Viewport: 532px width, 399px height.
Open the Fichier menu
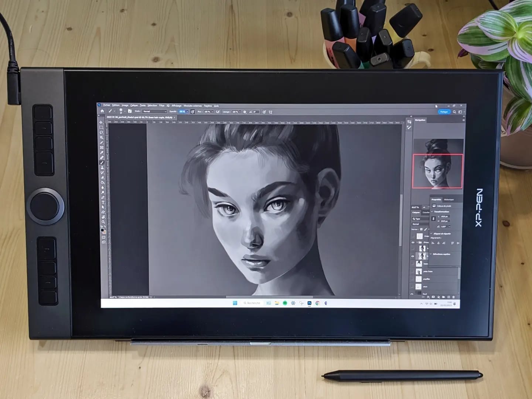click(107, 105)
